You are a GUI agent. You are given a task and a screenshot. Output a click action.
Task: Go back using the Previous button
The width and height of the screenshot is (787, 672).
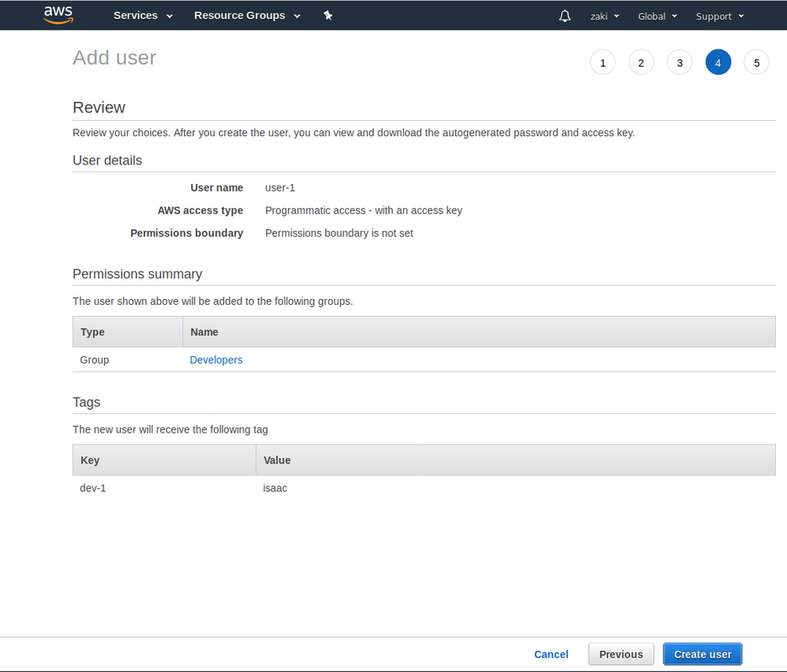click(621, 654)
